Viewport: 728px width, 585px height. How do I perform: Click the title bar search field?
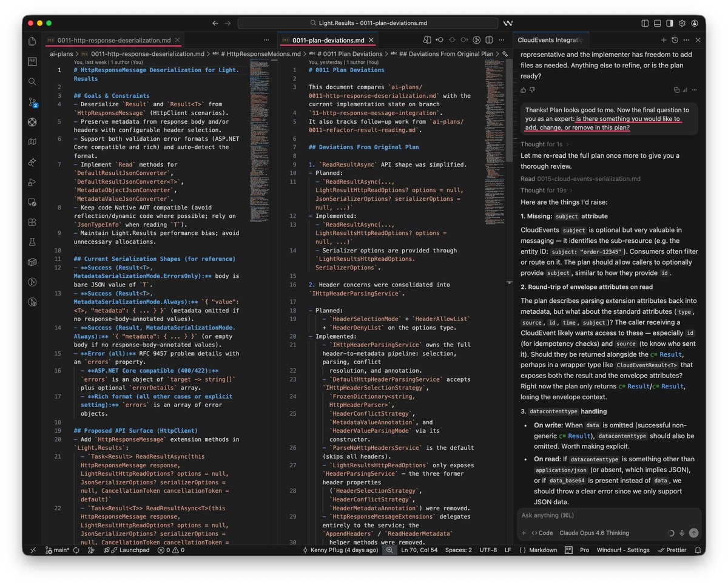pyautogui.click(x=367, y=23)
